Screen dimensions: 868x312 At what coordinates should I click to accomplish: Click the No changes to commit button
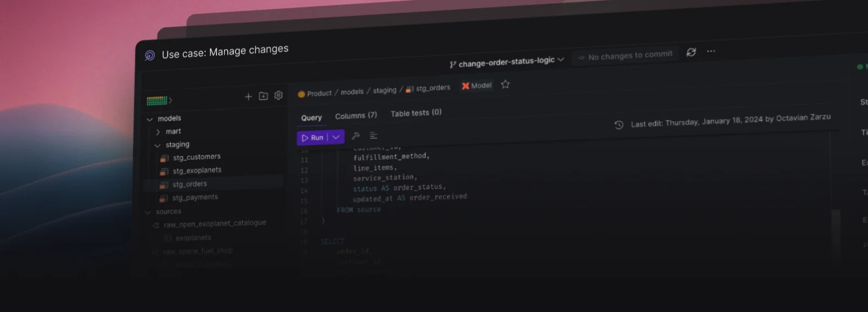625,56
